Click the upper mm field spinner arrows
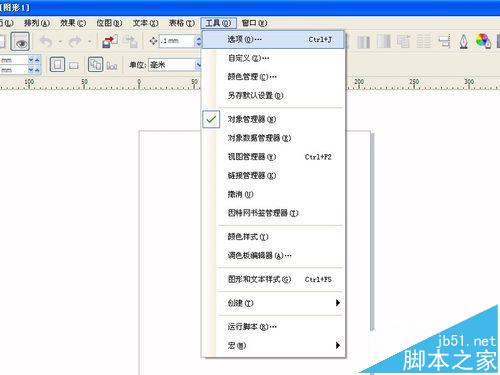 [x=34, y=60]
